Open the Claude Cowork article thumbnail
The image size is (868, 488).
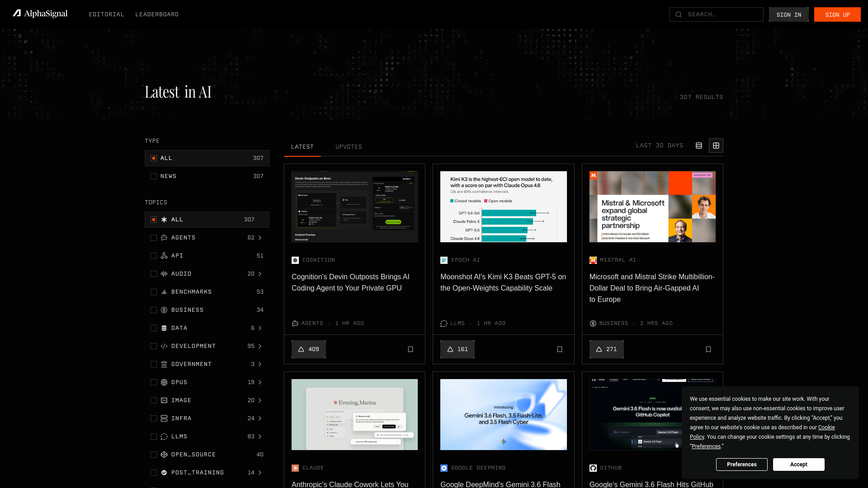pyautogui.click(x=355, y=414)
